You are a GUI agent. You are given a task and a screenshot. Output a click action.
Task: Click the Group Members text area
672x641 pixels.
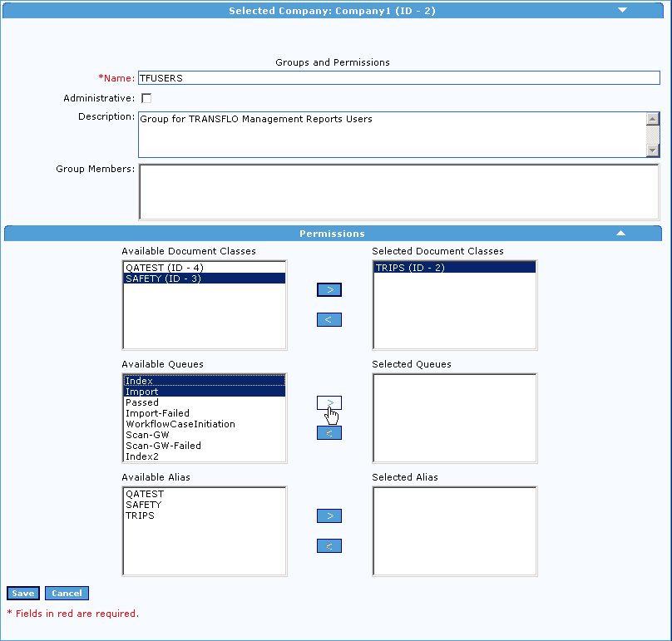pyautogui.click(x=399, y=191)
